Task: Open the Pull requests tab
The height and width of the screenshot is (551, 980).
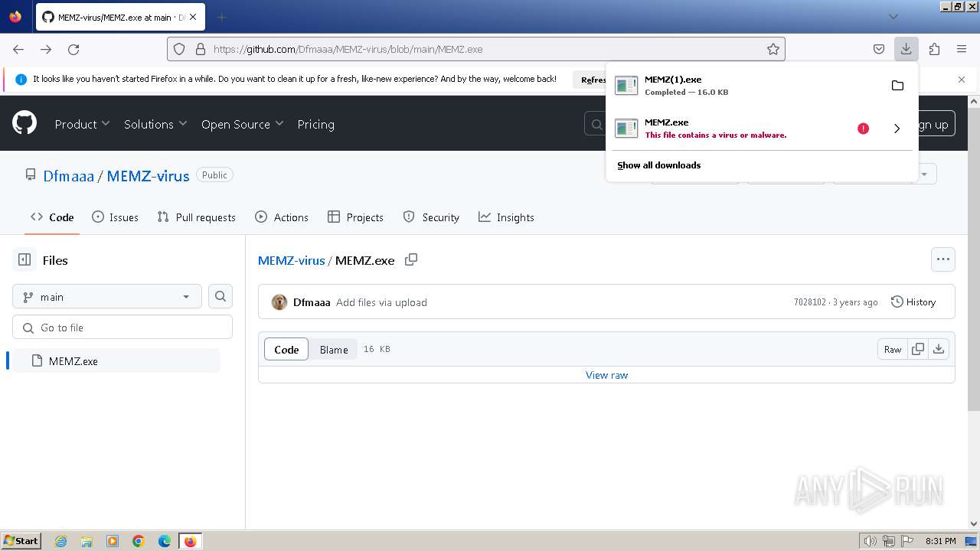Action: coord(196,217)
